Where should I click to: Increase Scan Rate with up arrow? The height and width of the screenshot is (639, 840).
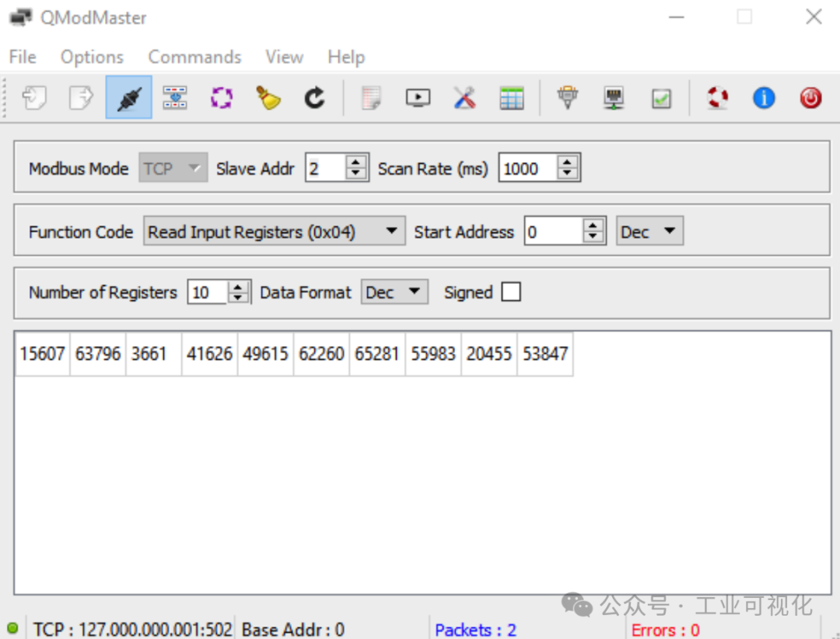(567, 161)
